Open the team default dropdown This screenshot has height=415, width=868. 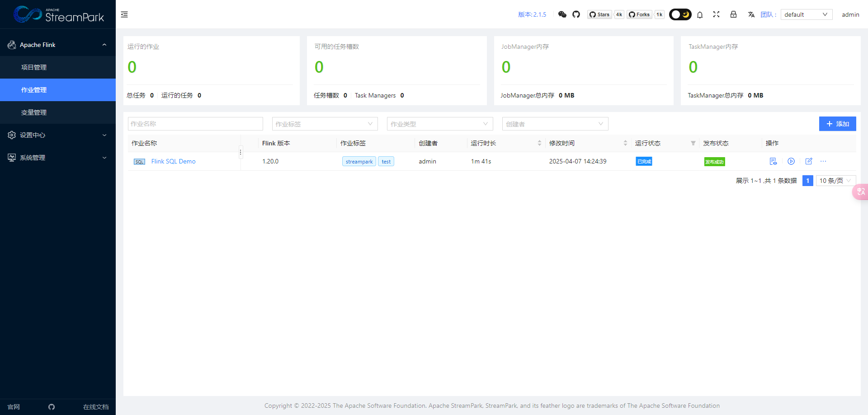tap(807, 14)
